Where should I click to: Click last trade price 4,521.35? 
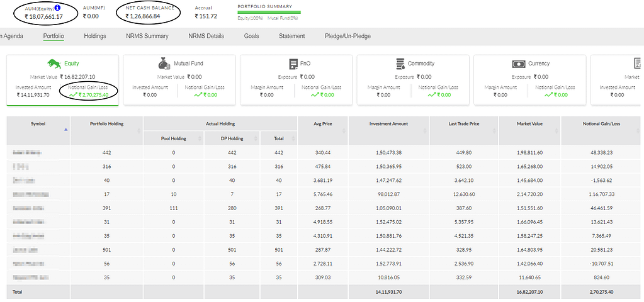464,237
